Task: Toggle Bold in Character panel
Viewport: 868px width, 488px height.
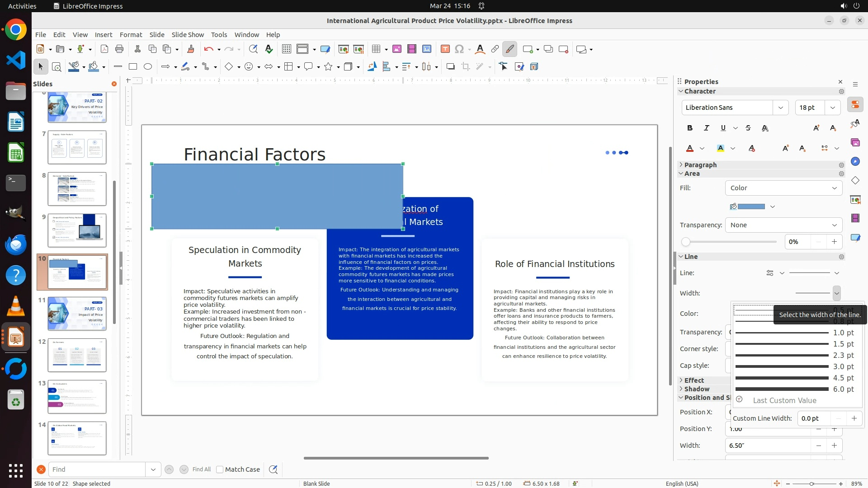Action: click(x=690, y=128)
